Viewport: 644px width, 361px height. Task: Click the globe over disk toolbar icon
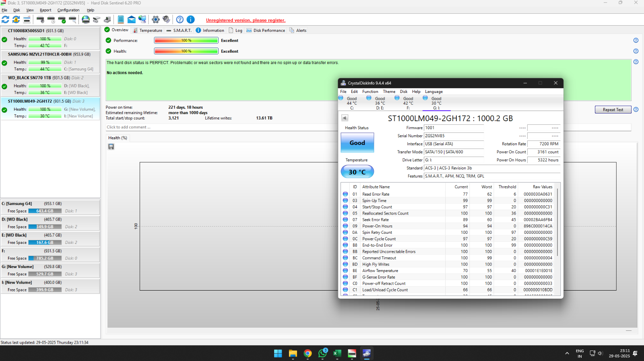86,19
